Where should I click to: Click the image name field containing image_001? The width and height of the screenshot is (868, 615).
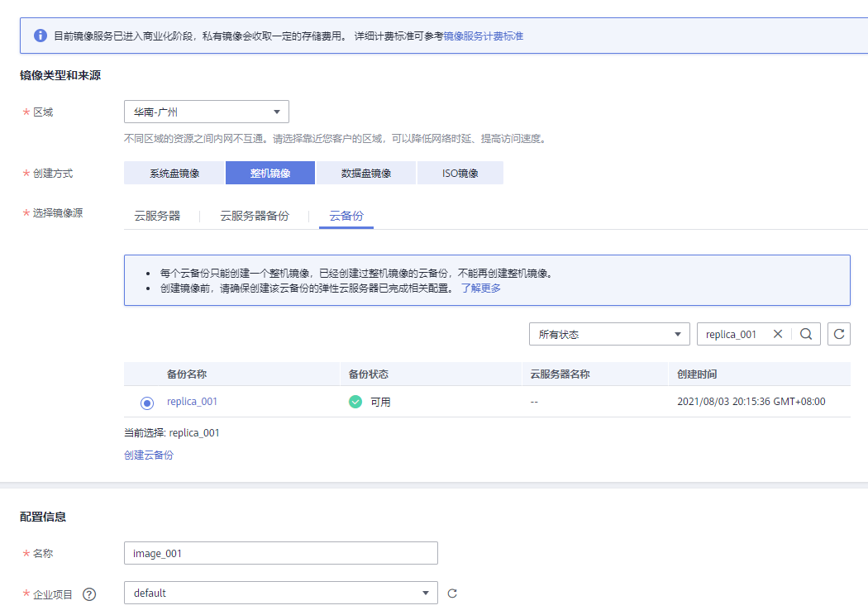click(x=281, y=553)
